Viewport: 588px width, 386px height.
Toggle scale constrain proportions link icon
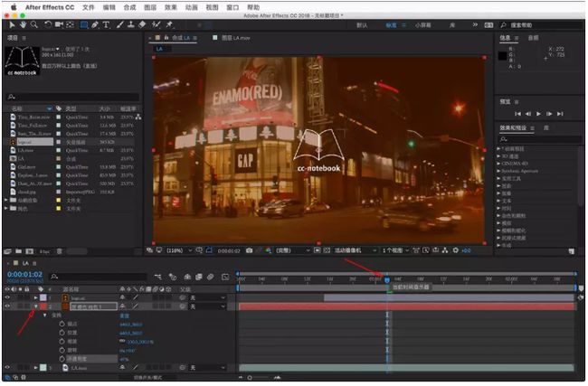coord(122,342)
